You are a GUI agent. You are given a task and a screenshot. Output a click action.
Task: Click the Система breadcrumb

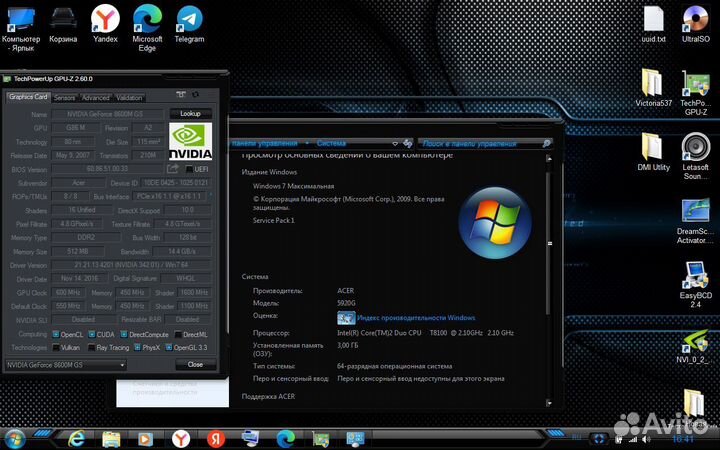point(331,144)
